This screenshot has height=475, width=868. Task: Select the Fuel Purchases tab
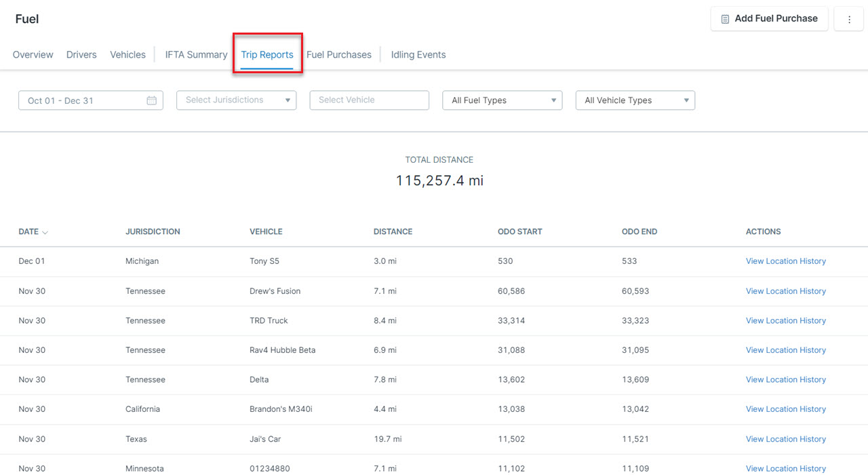(x=338, y=55)
